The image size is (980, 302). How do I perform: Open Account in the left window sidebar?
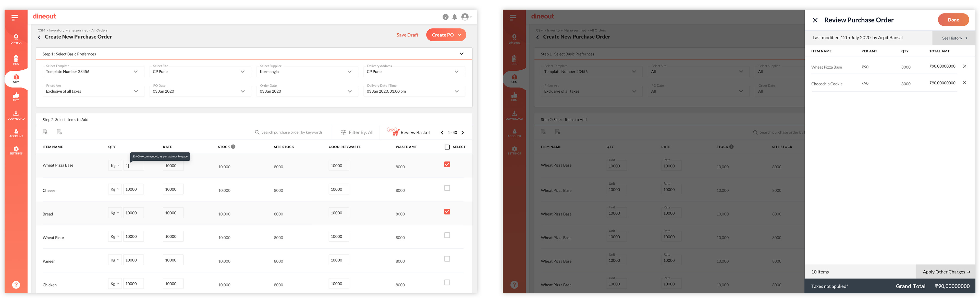(16, 133)
